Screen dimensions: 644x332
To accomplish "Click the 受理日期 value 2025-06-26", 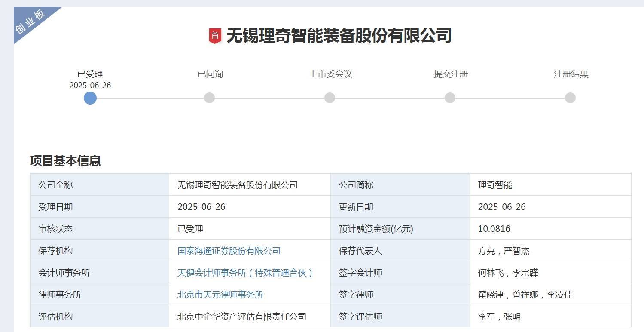I will tap(201, 207).
